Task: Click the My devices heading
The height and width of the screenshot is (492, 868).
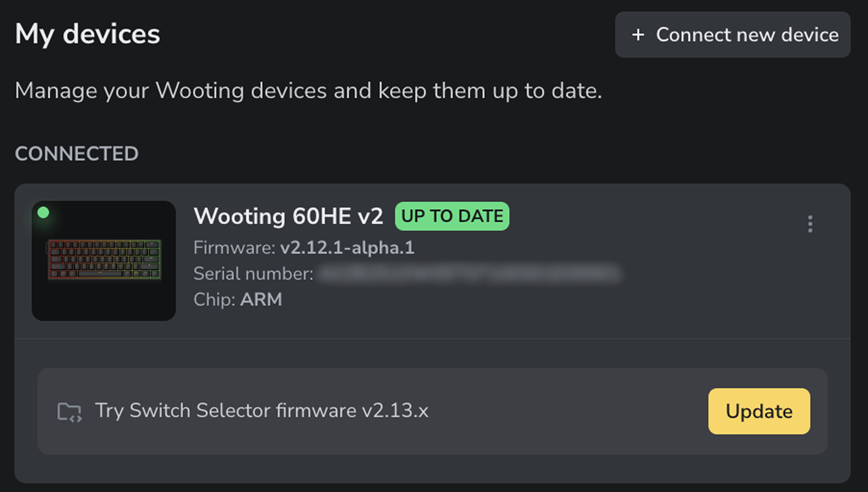Action: [x=87, y=34]
